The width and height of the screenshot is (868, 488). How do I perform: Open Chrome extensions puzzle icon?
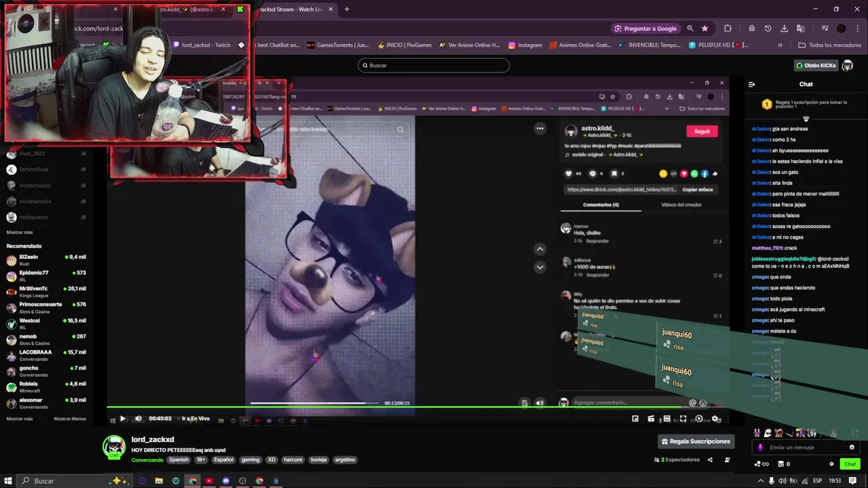[728, 28]
